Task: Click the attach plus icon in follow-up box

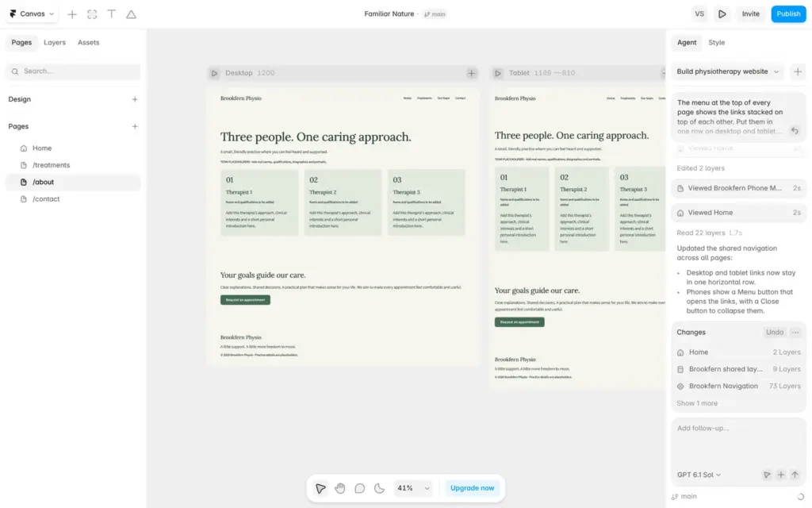Action: tap(781, 475)
